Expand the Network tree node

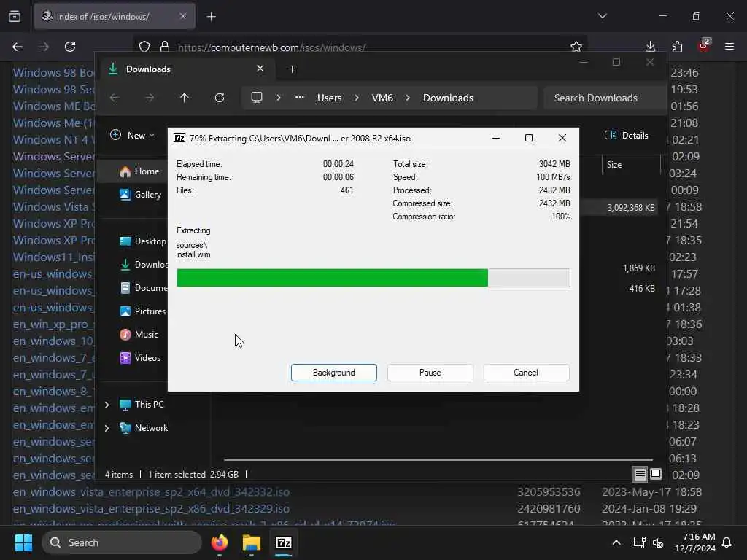[107, 428]
